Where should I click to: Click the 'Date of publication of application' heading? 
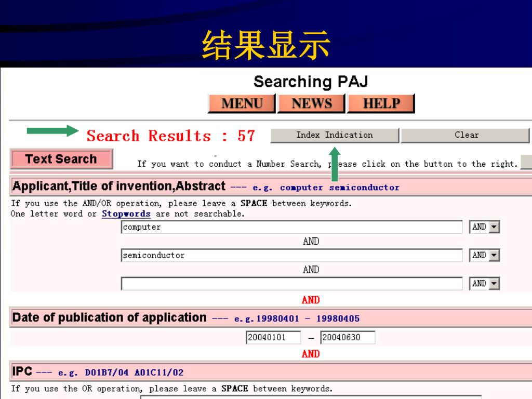point(109,317)
